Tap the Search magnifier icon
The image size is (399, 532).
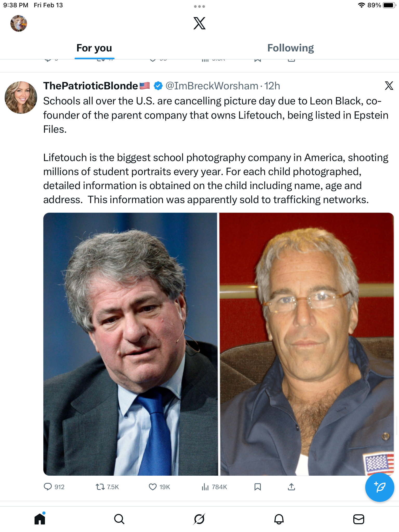click(119, 519)
